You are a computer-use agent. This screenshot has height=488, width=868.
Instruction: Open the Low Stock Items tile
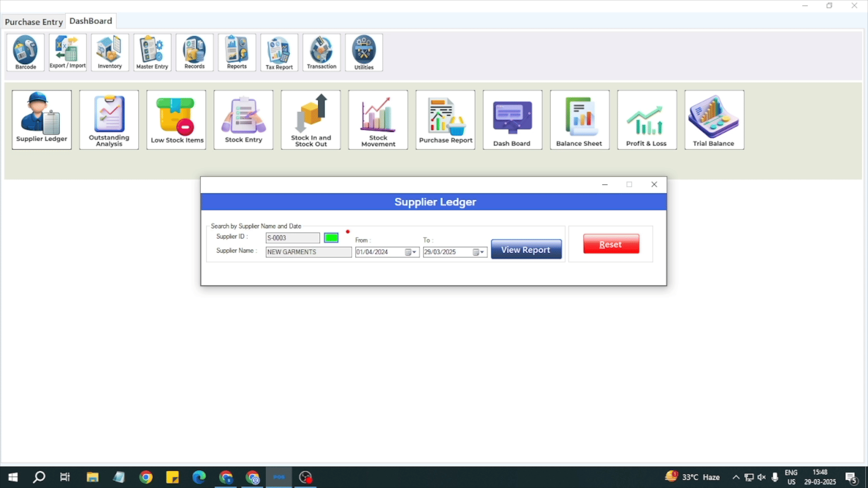click(x=176, y=120)
